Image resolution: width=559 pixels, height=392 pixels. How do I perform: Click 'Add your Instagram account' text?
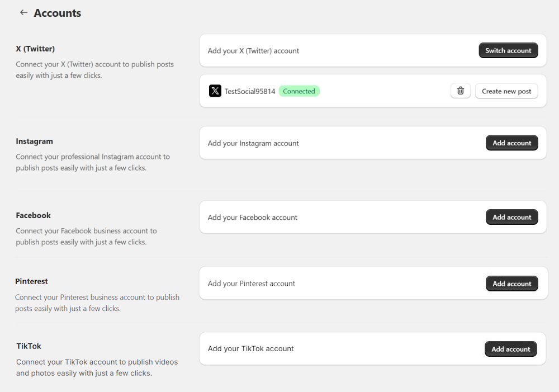click(x=253, y=143)
